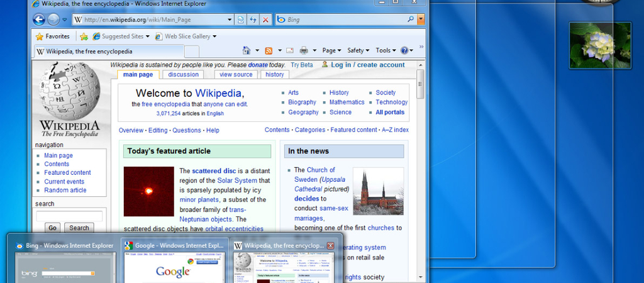The height and width of the screenshot is (283, 644).
Task: Click the Featured content navigation link
Action: (x=67, y=172)
